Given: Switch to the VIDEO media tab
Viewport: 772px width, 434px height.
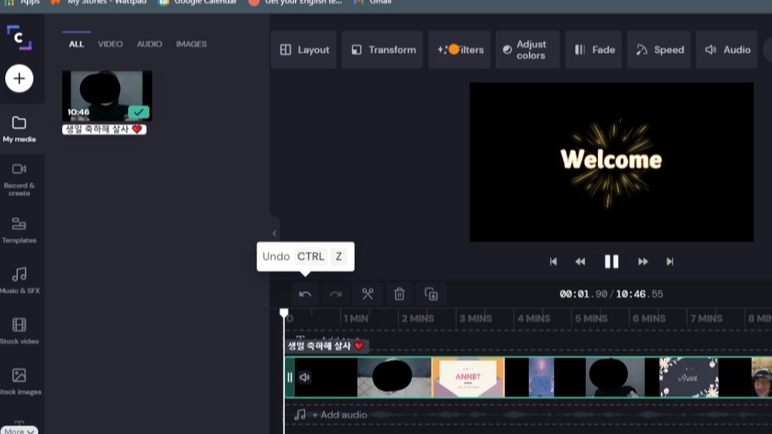Looking at the screenshot, I should (x=110, y=44).
